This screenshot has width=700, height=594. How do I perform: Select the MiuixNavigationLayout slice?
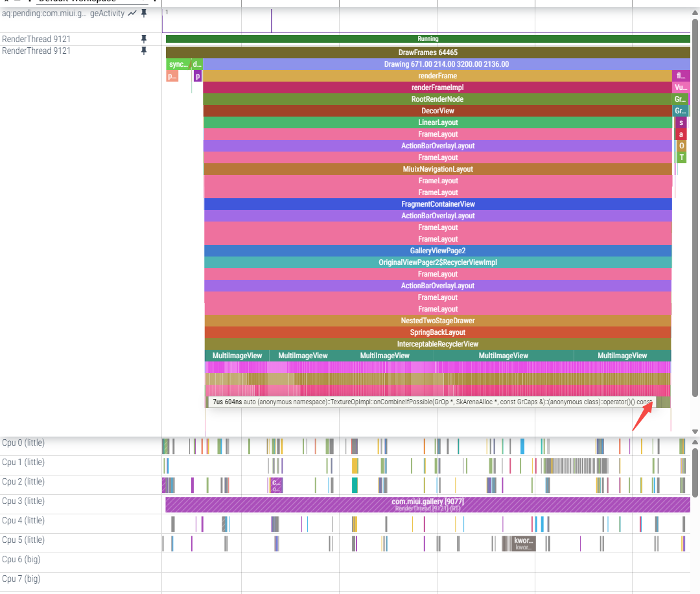[438, 169]
